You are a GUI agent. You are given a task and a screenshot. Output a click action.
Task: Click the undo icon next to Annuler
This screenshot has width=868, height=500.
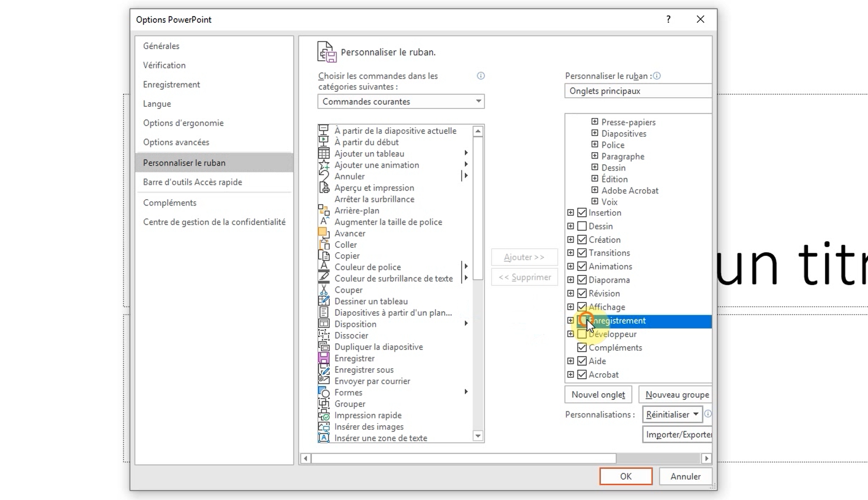324,176
